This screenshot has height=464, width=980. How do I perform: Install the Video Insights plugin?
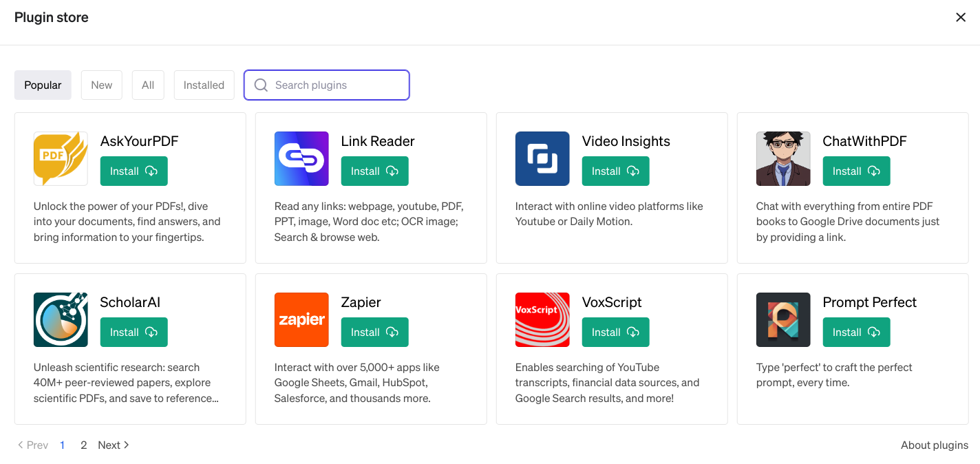click(x=615, y=171)
